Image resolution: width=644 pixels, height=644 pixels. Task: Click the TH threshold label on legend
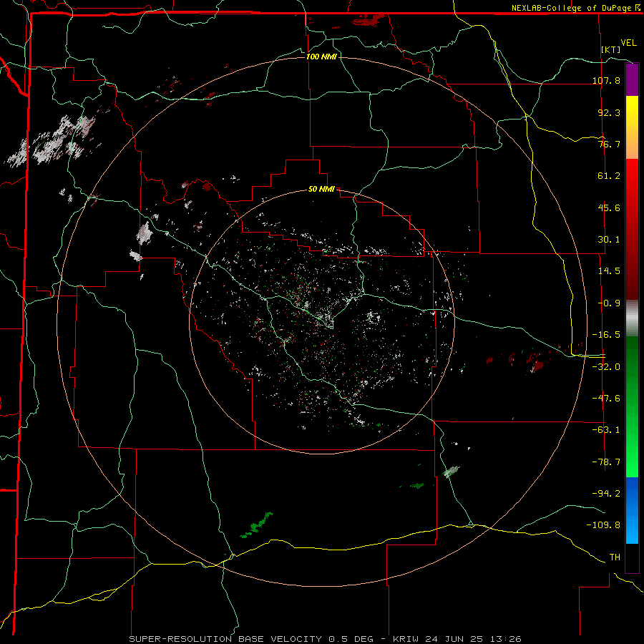tap(615, 557)
